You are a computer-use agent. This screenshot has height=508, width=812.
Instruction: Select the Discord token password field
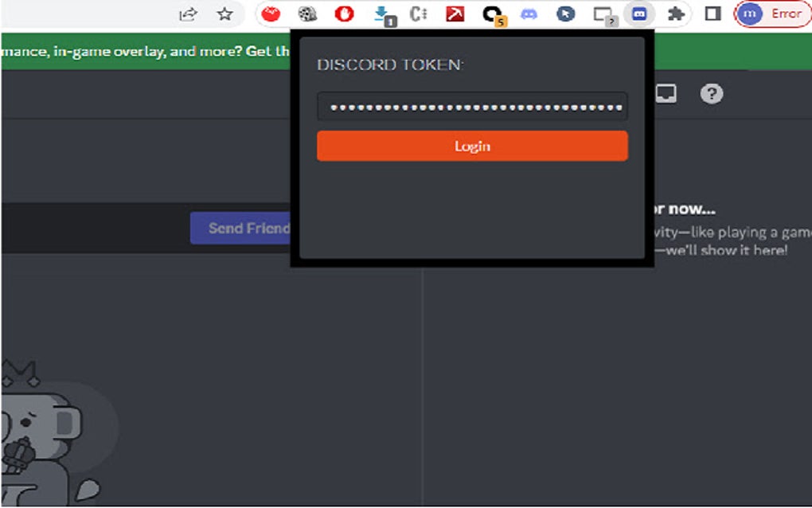click(471, 106)
